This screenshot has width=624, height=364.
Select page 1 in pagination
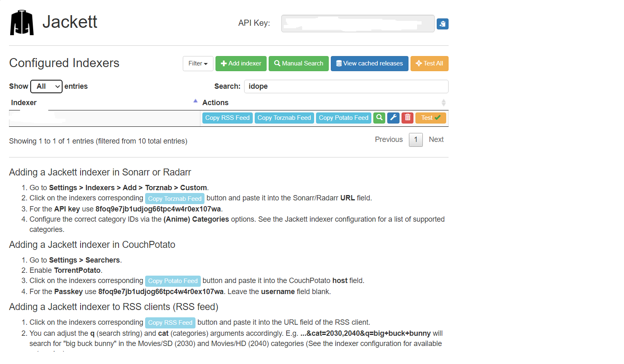415,140
